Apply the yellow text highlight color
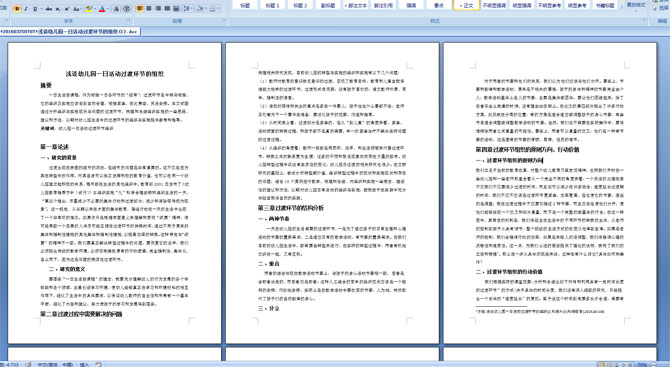Screen dimensions: 670x367 (x=89, y=9)
